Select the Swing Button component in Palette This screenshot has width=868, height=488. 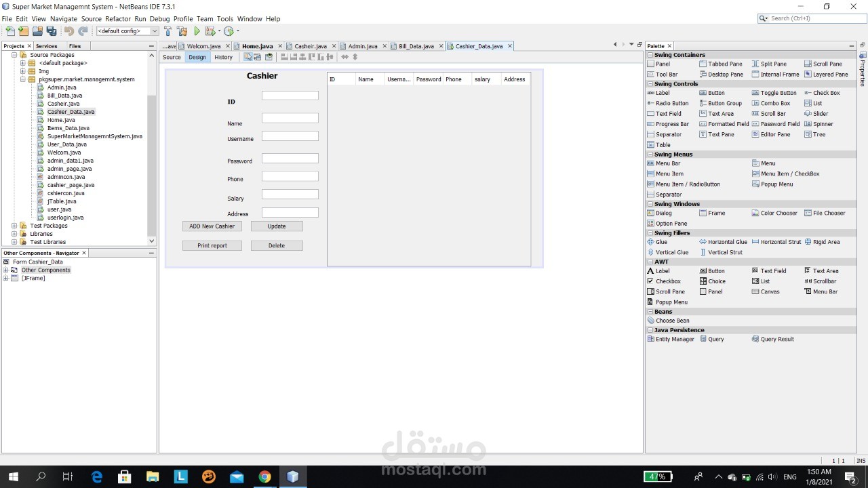coord(712,93)
